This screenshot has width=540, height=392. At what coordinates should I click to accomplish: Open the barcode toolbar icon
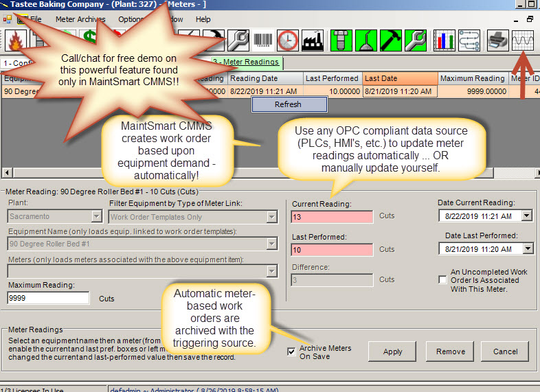263,41
